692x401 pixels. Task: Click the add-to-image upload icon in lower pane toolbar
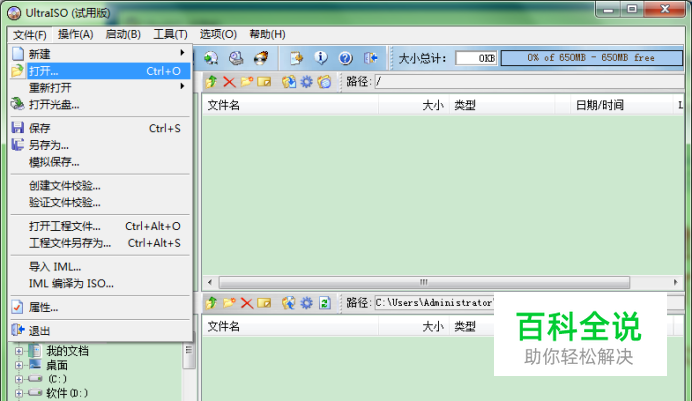(x=289, y=303)
